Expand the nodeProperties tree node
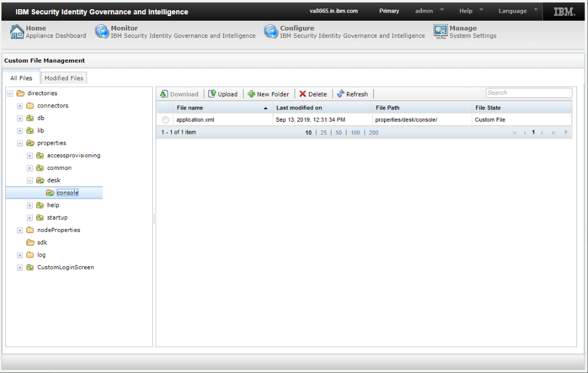This screenshot has height=373, width=588. (x=20, y=230)
